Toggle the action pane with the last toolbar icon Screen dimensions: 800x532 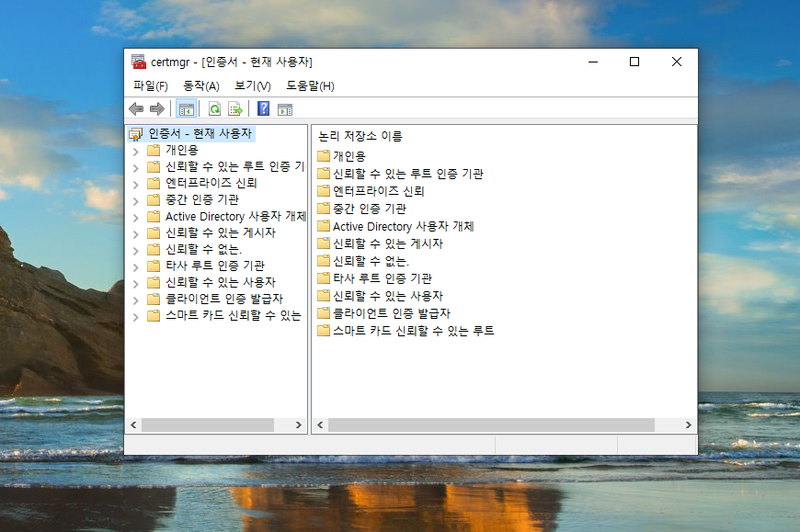click(285, 108)
